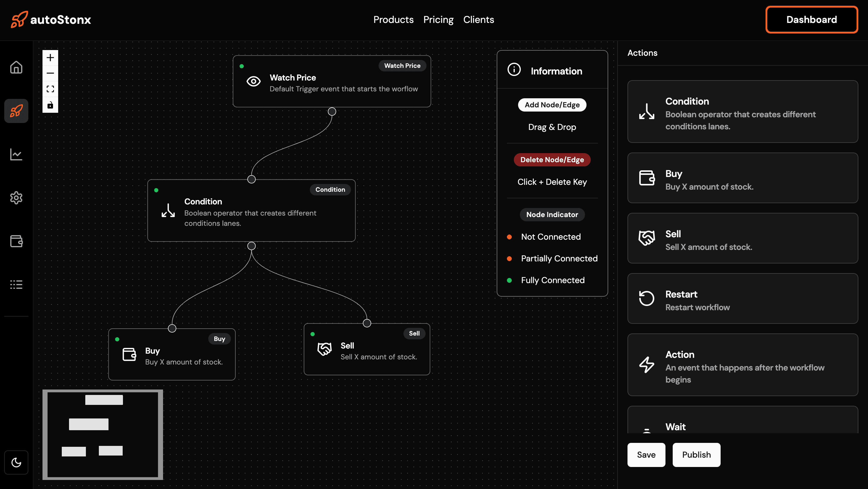Fit the workflow view to screen

(x=50, y=89)
